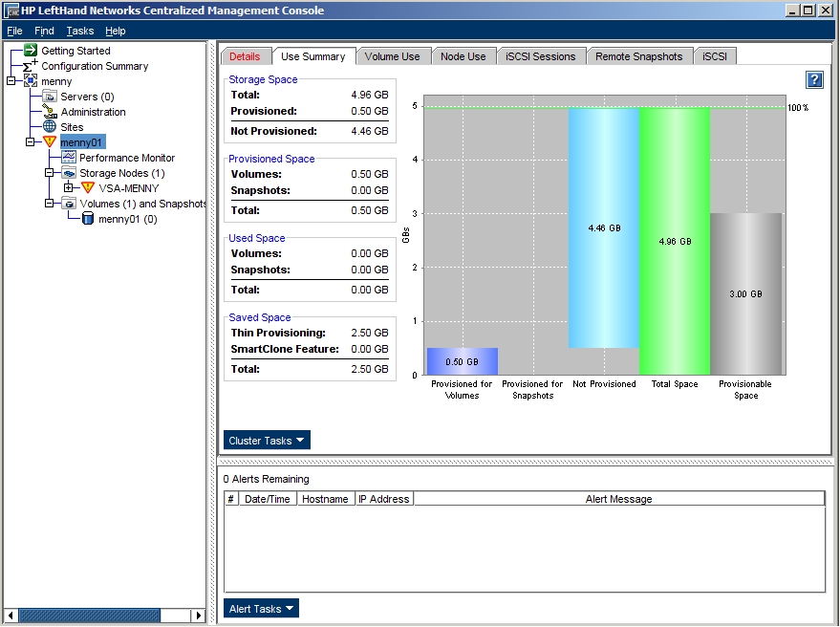Open the Cluster Tasks dropdown
Image resolution: width=840 pixels, height=627 pixels.
click(267, 440)
